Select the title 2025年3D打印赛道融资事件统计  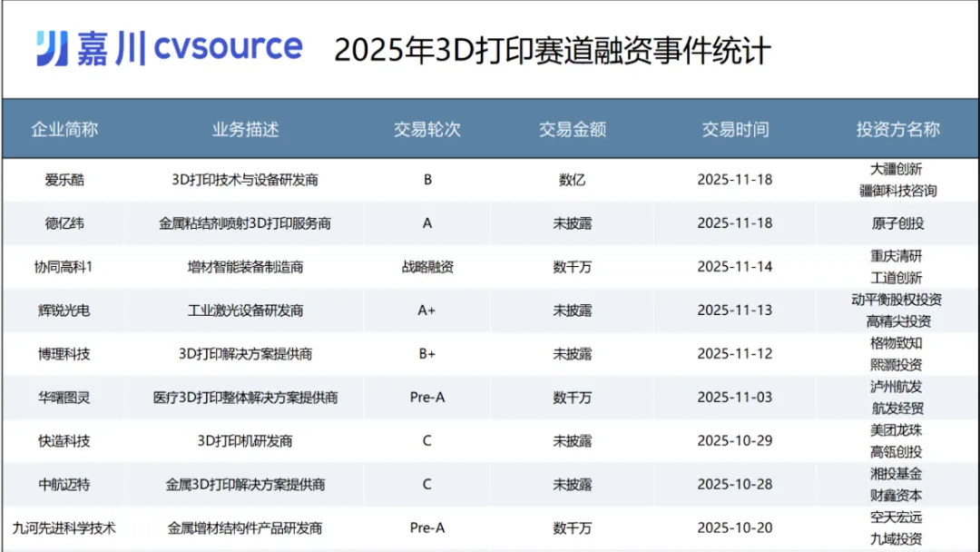point(553,50)
